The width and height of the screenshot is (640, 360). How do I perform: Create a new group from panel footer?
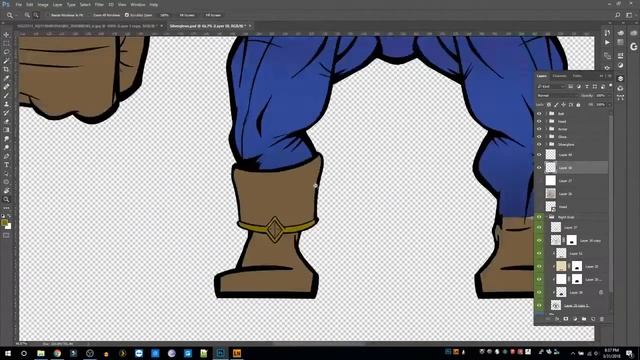coord(584,319)
